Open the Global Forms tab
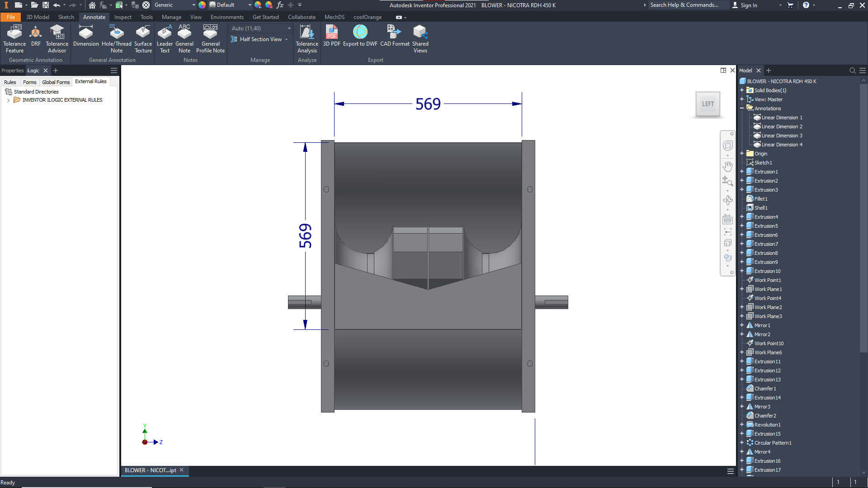This screenshot has height=488, width=868. (56, 82)
